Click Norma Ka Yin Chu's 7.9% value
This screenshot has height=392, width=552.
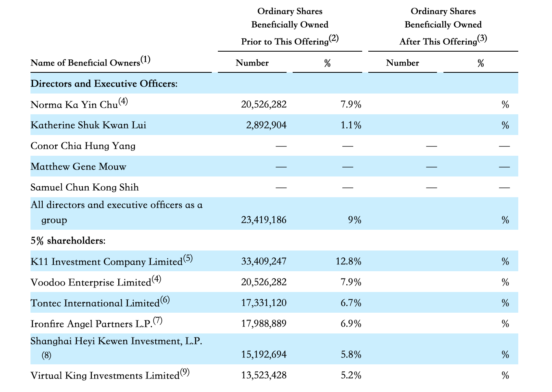pyautogui.click(x=351, y=105)
